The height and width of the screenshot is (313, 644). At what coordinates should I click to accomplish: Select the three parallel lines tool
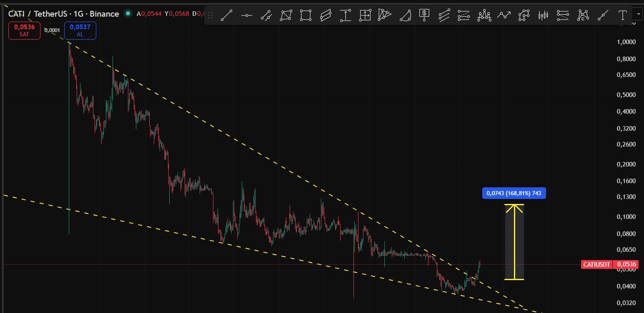click(x=444, y=15)
